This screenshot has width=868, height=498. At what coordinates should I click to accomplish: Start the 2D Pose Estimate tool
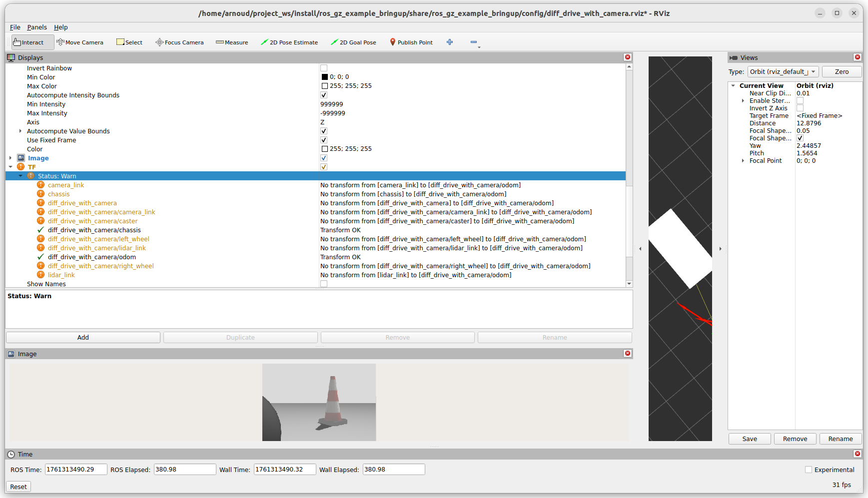pos(289,42)
